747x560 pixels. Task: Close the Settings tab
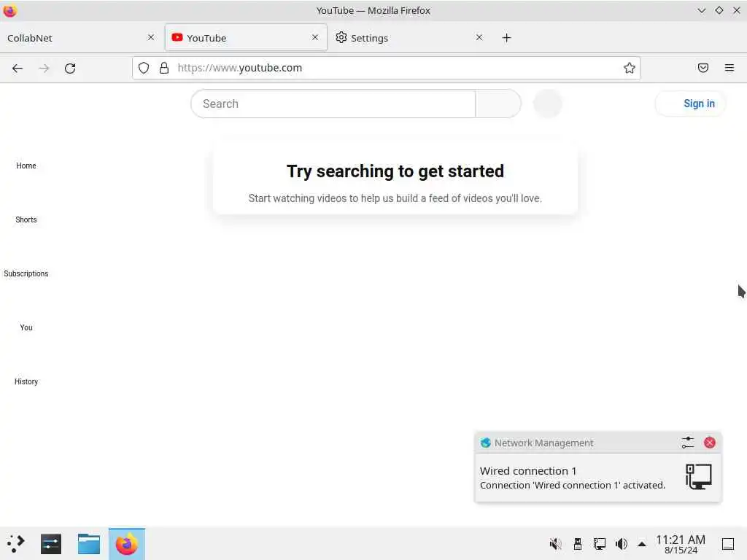(479, 37)
